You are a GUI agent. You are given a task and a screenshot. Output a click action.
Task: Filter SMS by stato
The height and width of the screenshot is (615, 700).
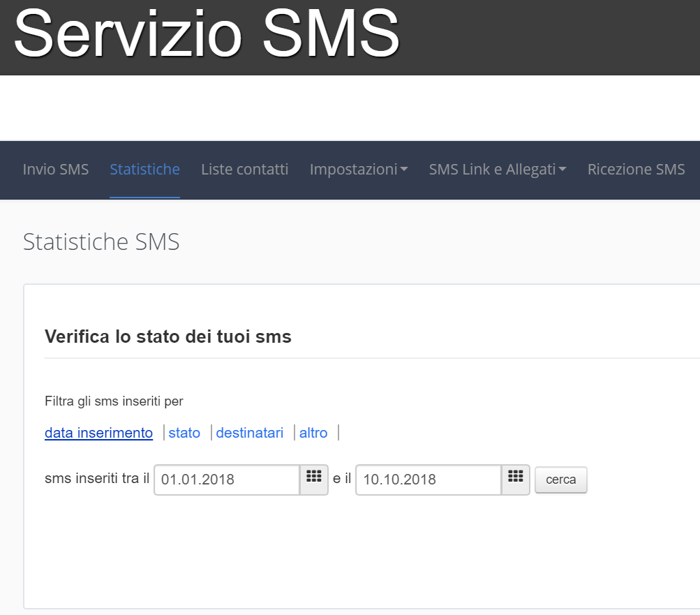[x=184, y=433]
